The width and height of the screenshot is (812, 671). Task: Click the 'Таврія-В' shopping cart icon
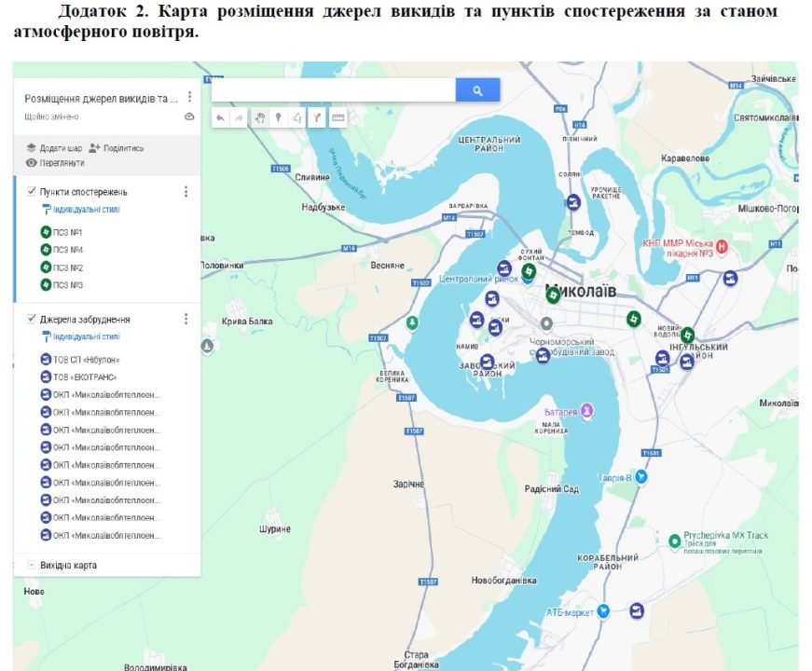point(641,476)
